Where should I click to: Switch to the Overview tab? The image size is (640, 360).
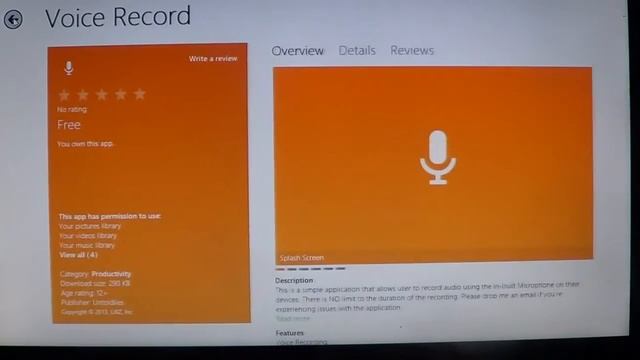tap(298, 51)
